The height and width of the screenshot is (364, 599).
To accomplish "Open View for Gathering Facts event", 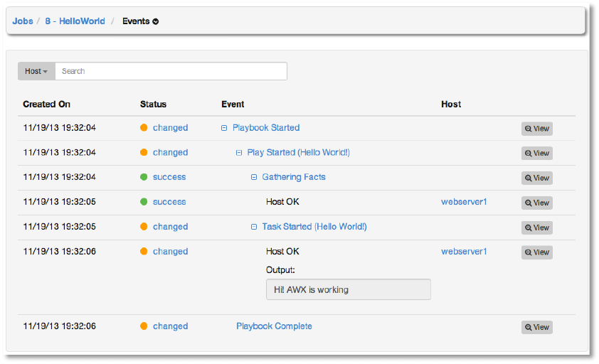I will click(536, 178).
